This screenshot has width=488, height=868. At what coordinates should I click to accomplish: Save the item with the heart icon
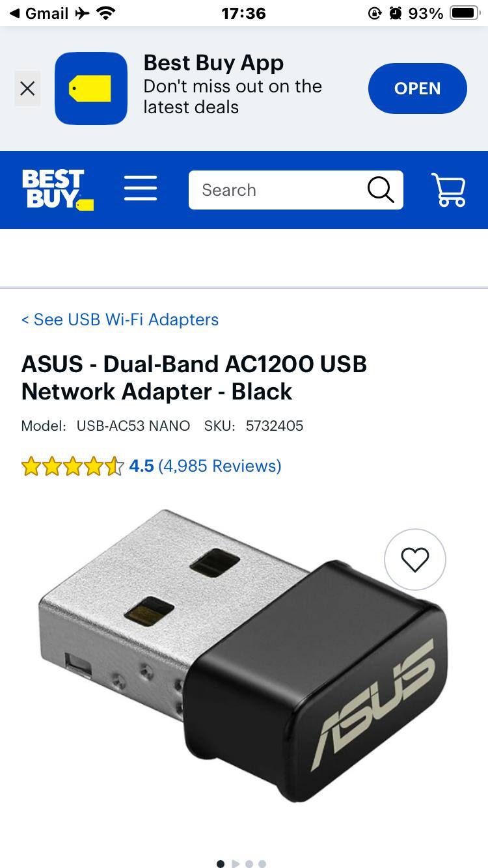tap(415, 560)
